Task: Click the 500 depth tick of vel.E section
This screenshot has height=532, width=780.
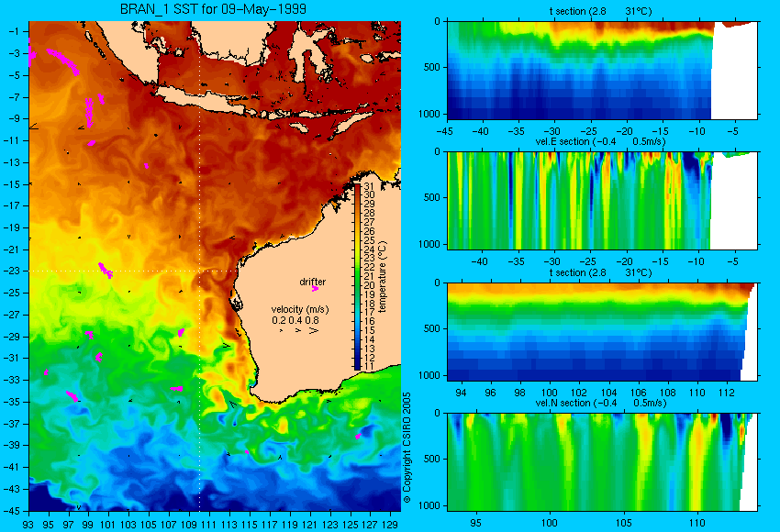Action: tap(432, 197)
